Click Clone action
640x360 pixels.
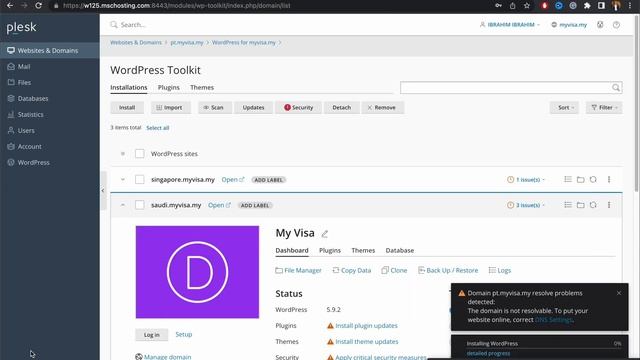[394, 270]
